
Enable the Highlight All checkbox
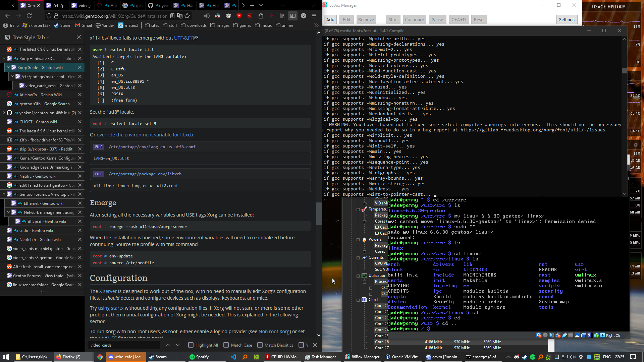tap(191, 345)
